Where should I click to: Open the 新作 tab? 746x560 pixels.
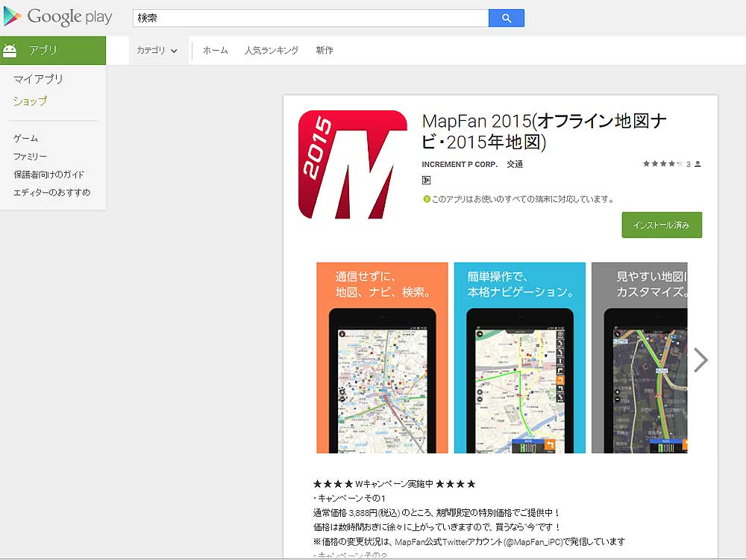pyautogui.click(x=325, y=51)
